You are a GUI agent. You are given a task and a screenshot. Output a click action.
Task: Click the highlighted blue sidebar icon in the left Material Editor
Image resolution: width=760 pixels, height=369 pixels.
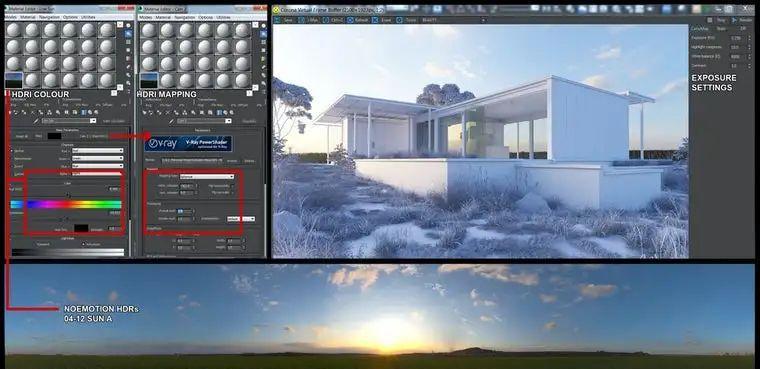click(x=128, y=33)
